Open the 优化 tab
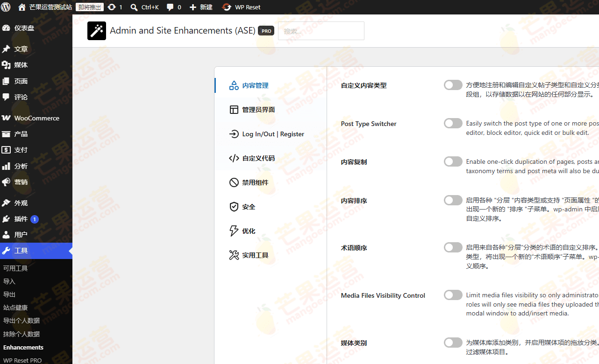Viewport: 599px width, 364px height. [271, 231]
